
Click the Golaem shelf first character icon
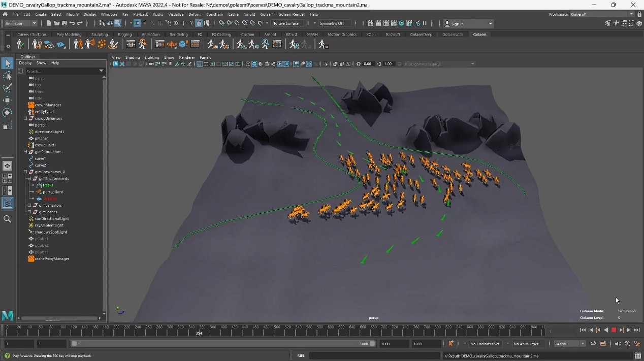(x=20, y=44)
